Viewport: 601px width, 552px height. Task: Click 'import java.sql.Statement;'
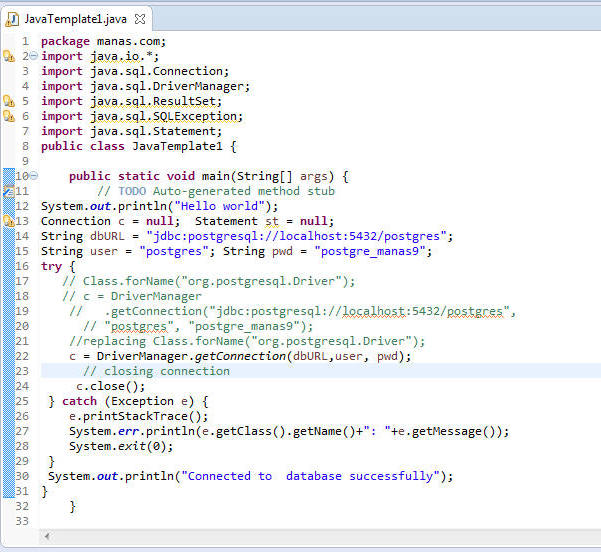[x=131, y=131]
